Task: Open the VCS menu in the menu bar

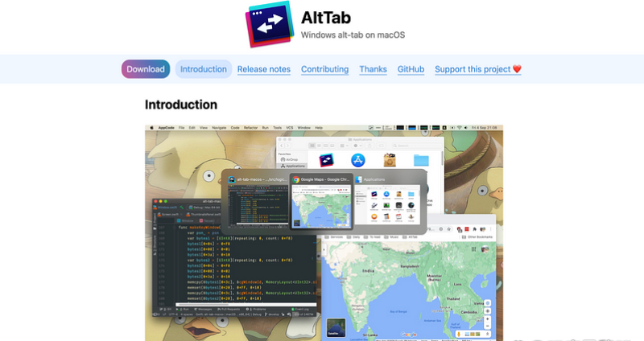Action: 289,128
